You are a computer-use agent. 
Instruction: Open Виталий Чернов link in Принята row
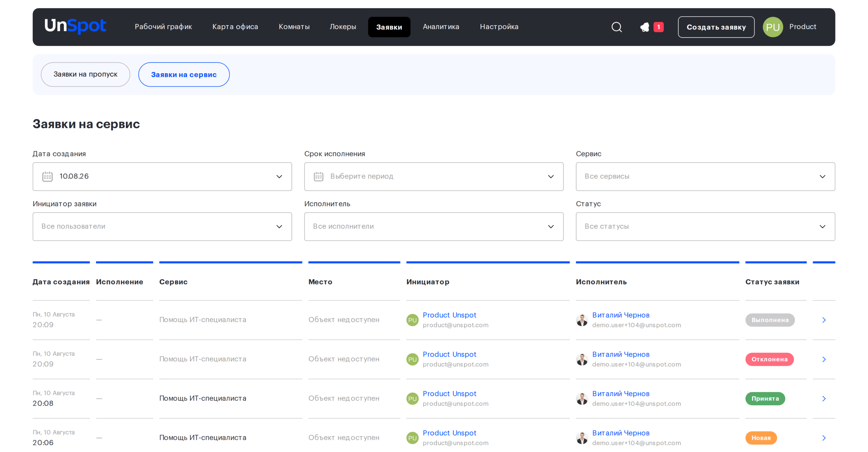621,394
